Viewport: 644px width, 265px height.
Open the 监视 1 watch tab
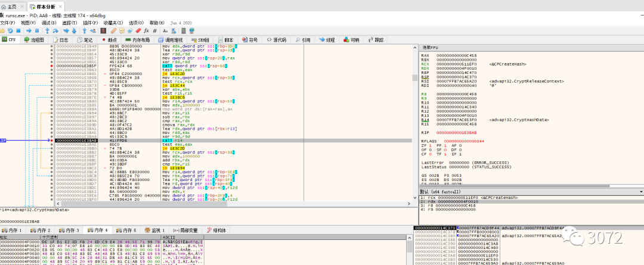point(154,230)
